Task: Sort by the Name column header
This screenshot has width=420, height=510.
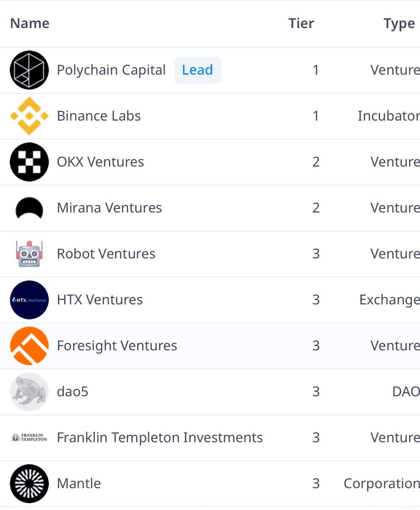Action: [x=30, y=24]
